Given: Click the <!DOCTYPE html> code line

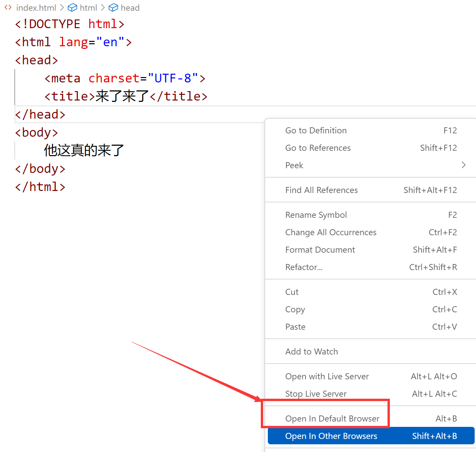Looking at the screenshot, I should (x=70, y=24).
